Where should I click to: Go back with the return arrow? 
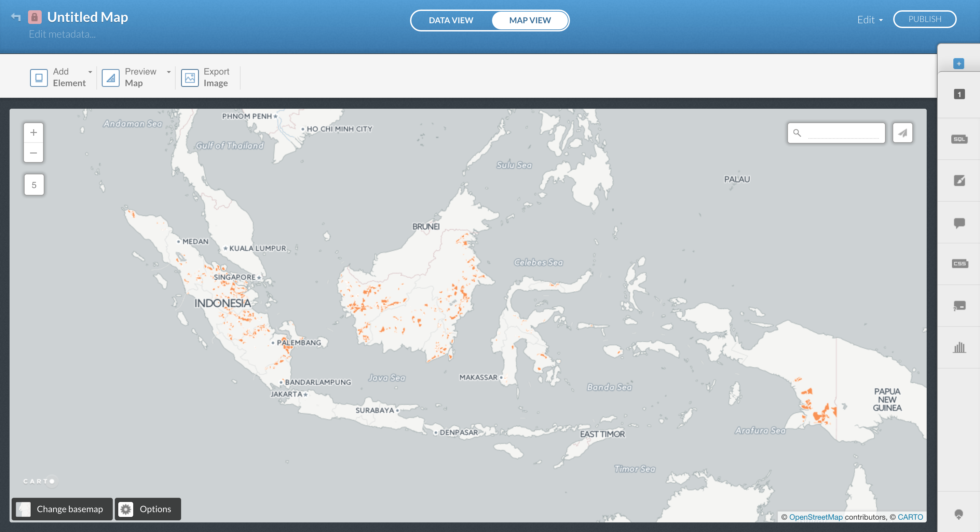16,17
